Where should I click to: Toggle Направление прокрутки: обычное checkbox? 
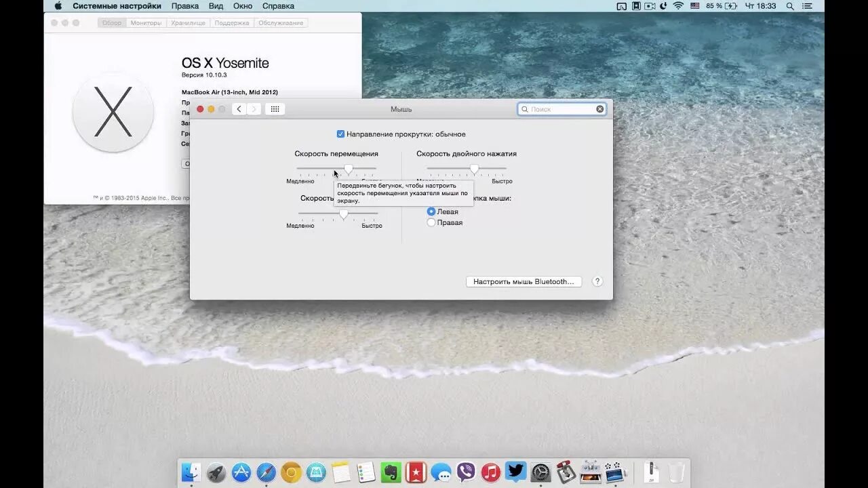pyautogui.click(x=341, y=134)
